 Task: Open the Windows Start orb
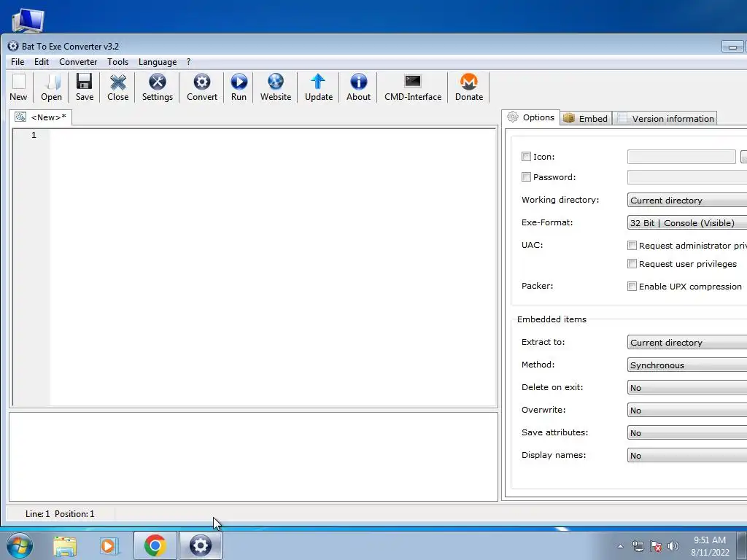tap(20, 545)
